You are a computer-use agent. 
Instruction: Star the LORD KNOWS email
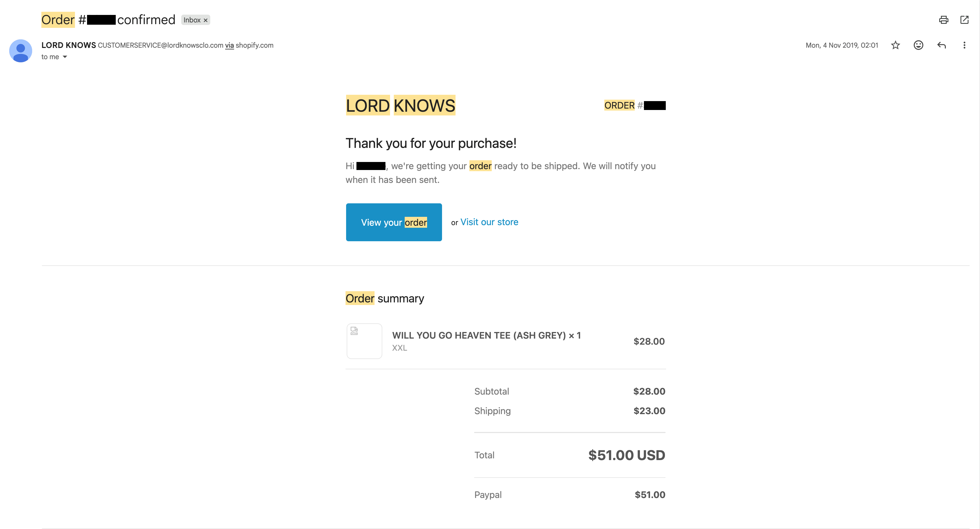point(896,45)
